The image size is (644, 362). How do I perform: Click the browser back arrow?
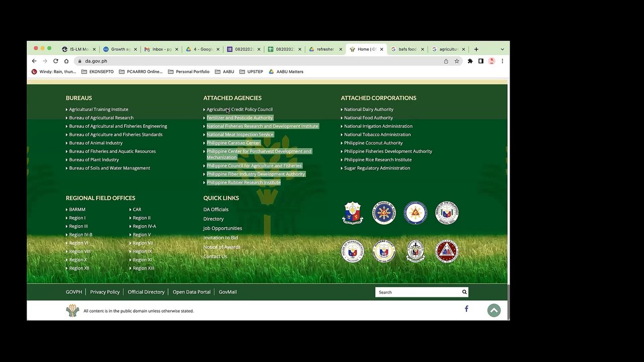[34, 61]
